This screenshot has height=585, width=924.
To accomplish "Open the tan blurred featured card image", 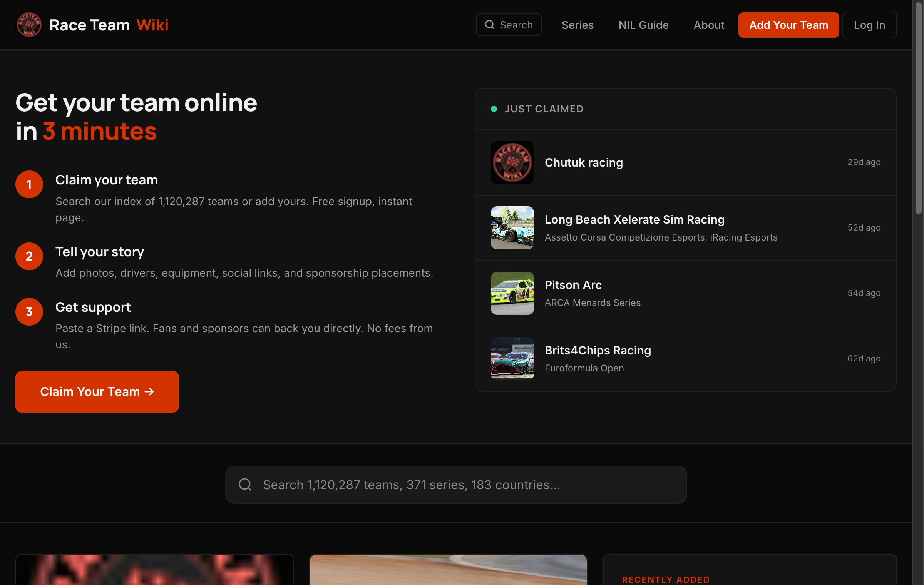I will (448, 570).
